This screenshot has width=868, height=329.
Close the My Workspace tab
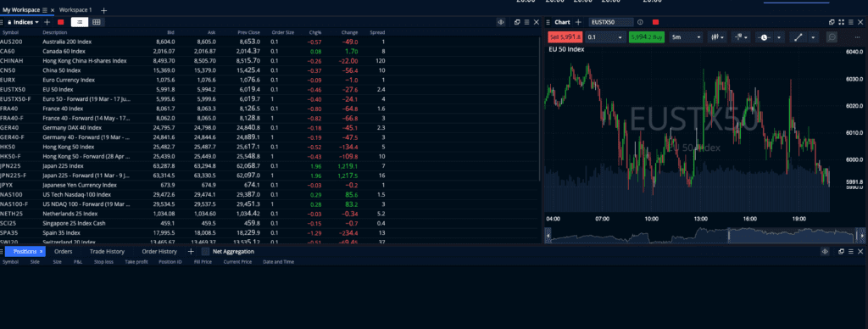[53, 10]
